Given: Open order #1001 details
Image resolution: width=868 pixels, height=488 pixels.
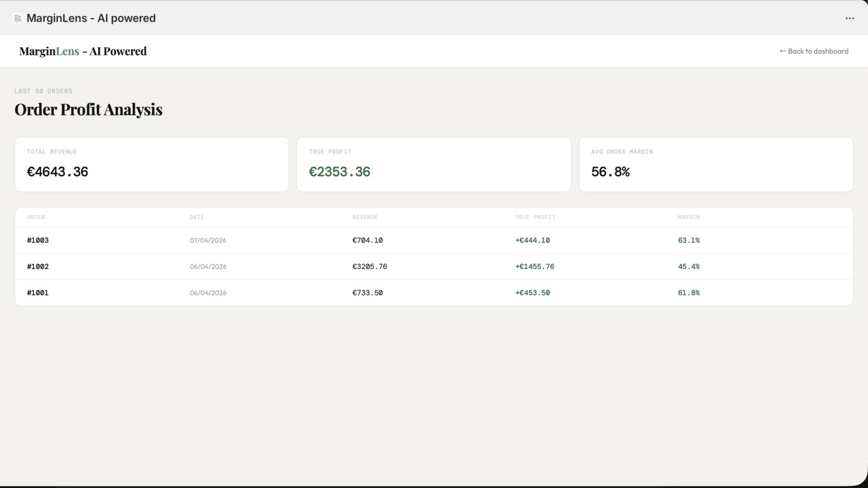Looking at the screenshot, I should (37, 292).
